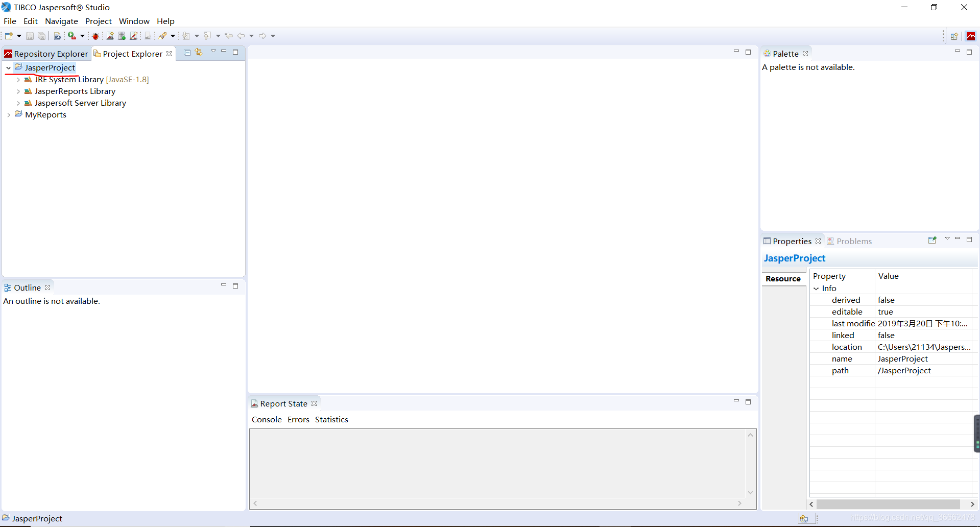Select the MyReports project item
The width and height of the screenshot is (980, 527).
[x=45, y=115]
